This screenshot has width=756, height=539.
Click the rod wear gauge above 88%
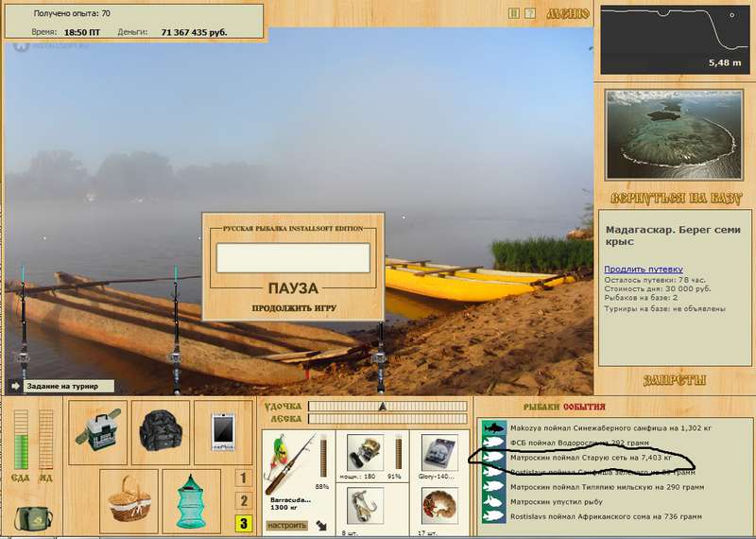tap(323, 456)
